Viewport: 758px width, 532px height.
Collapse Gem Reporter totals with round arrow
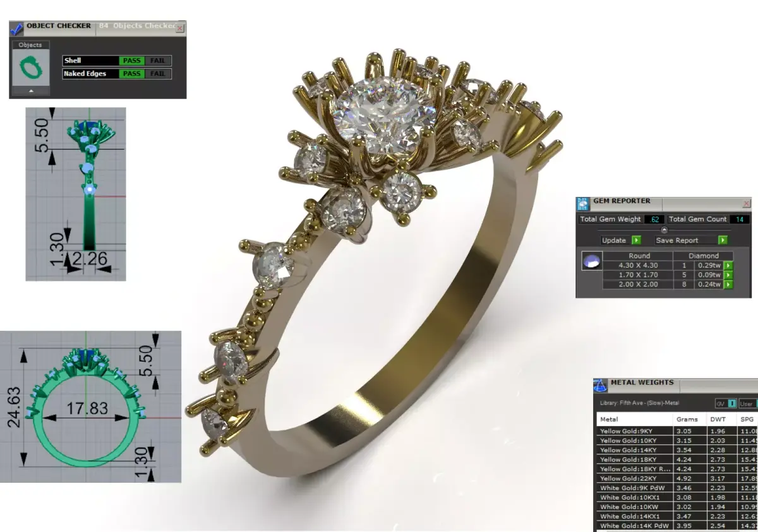pyautogui.click(x=664, y=230)
